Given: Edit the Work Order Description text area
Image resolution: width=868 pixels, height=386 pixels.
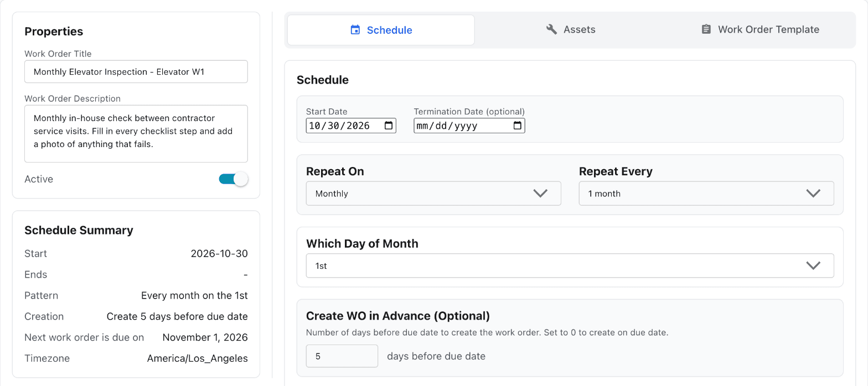Looking at the screenshot, I should (x=136, y=134).
